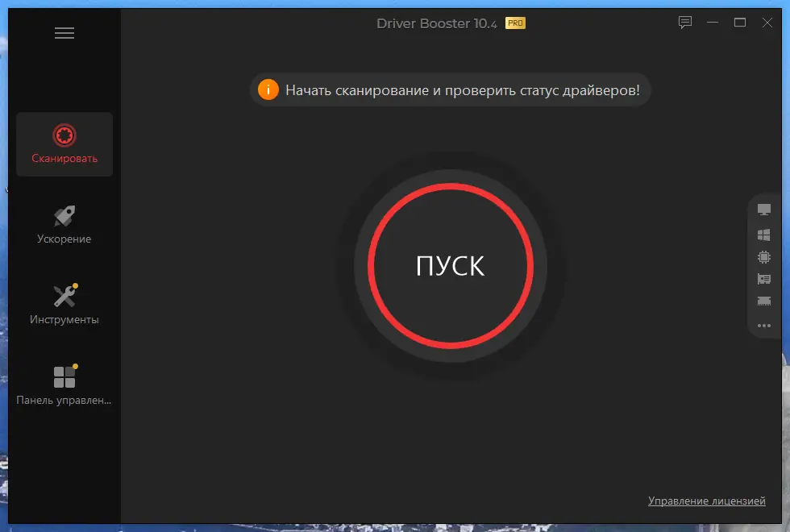Click the Windows logo system info icon

764,235
